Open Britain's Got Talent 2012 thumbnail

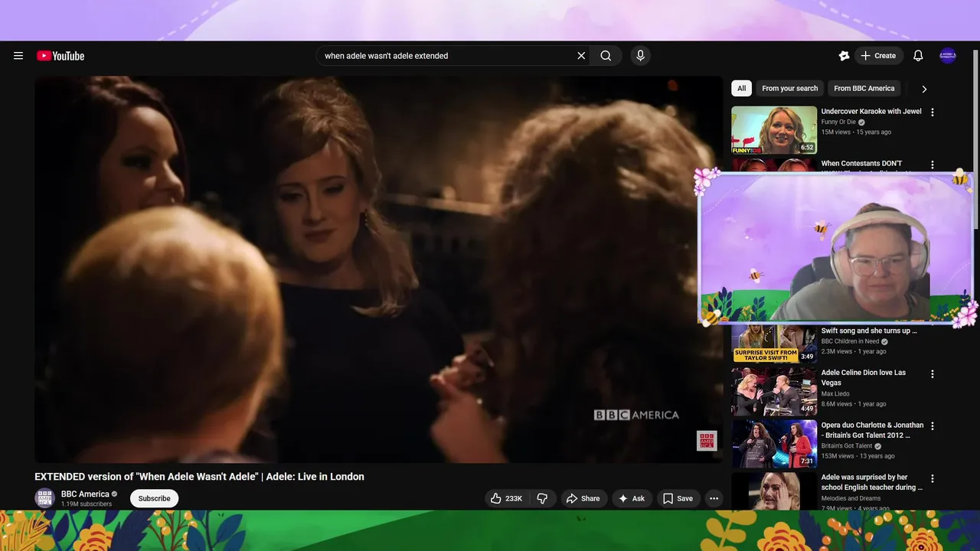(774, 444)
